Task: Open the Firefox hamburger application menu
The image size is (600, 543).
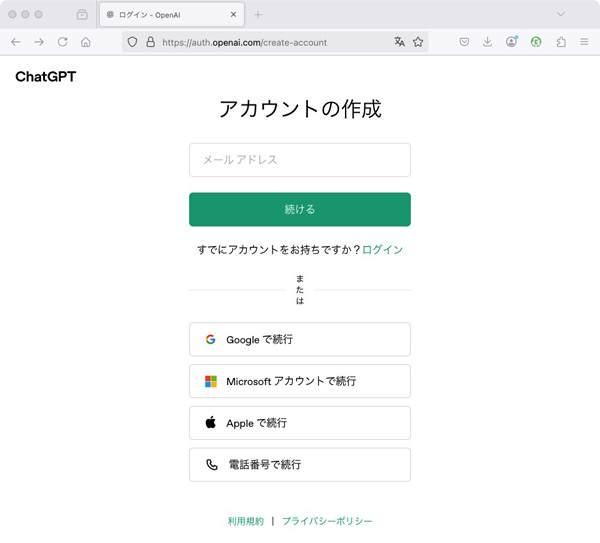Action: (x=584, y=42)
